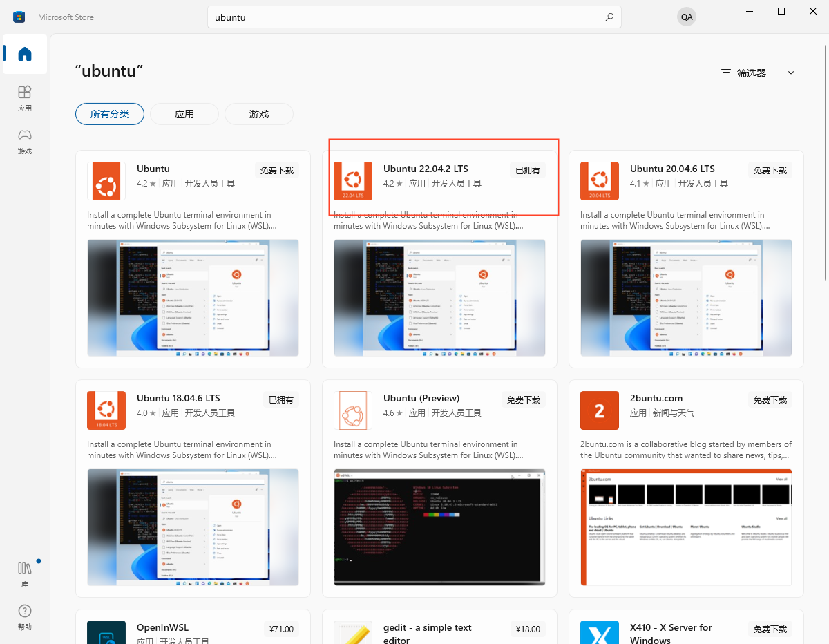Open the Apps (应用) sidebar section
The width and height of the screenshot is (829, 644).
coord(25,98)
